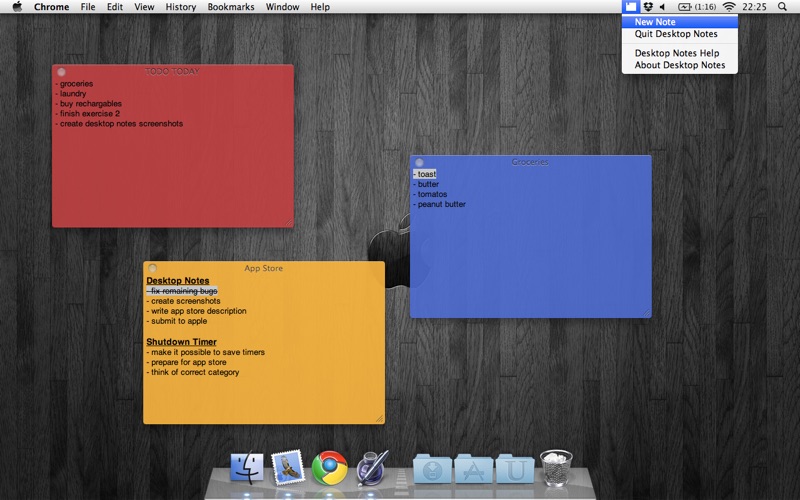800x500 pixels.
Task: Open the History menu
Action: [x=181, y=7]
